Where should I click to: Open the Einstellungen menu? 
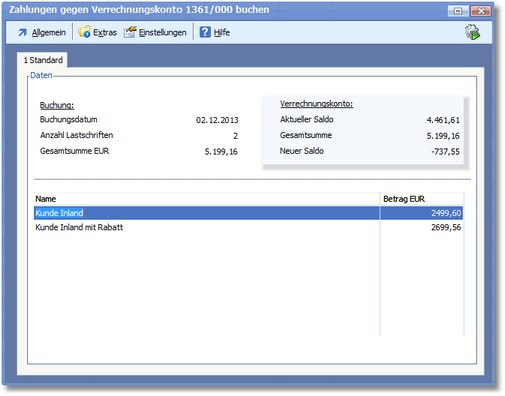click(x=162, y=32)
